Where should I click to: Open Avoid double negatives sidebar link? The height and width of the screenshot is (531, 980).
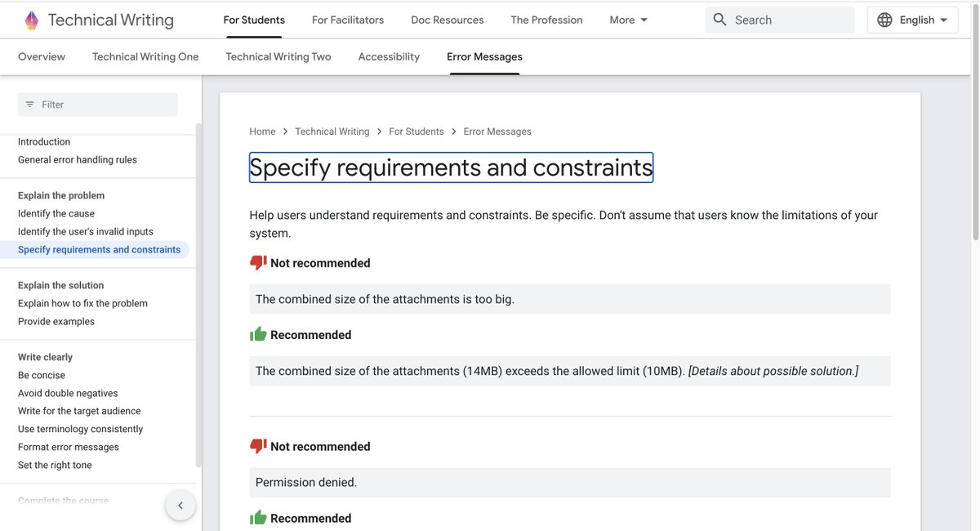click(x=68, y=394)
